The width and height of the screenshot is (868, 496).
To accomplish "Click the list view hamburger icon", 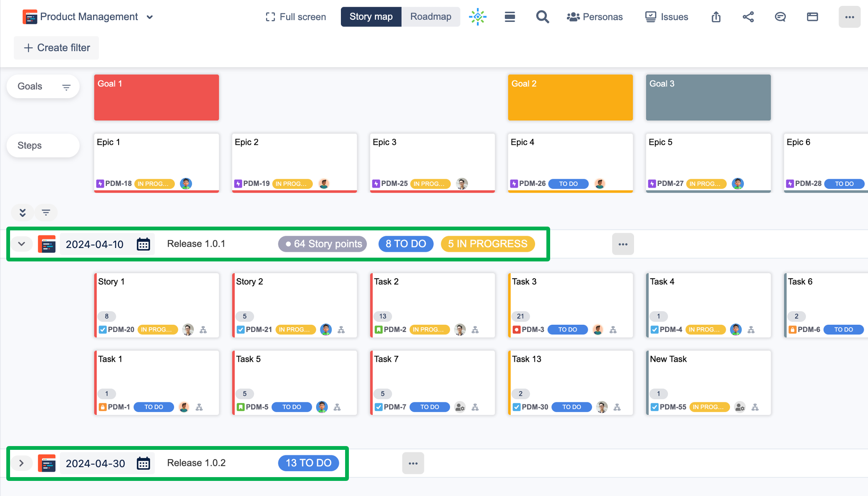I will [x=510, y=17].
